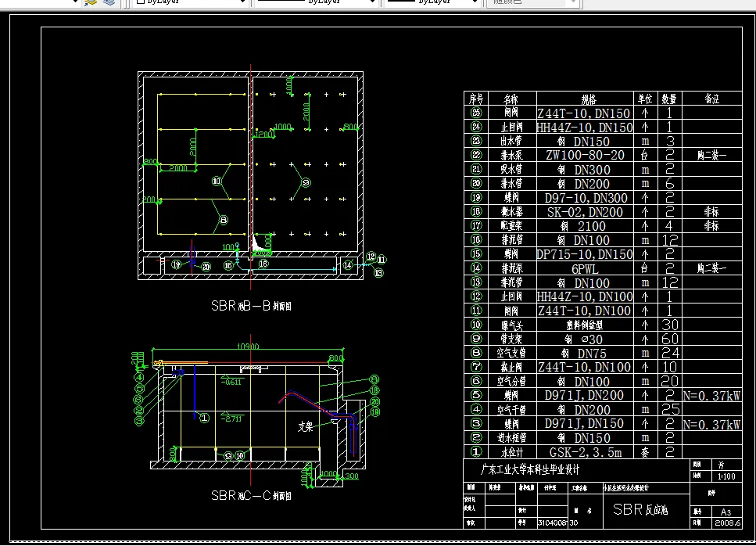The height and width of the screenshot is (546, 756).
Task: Select spec cell 'D971J, DN200'
Action: (584, 396)
